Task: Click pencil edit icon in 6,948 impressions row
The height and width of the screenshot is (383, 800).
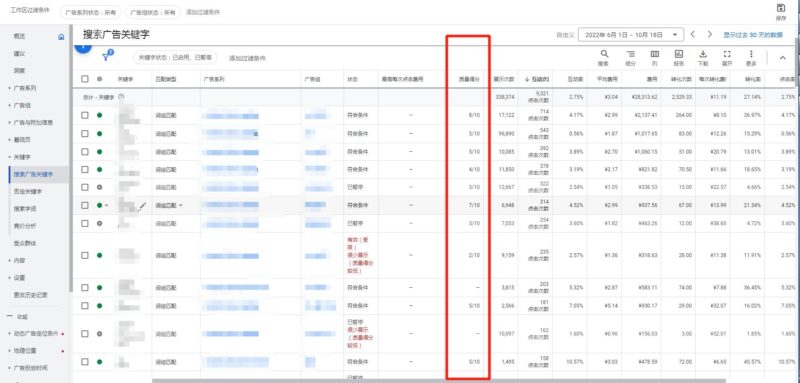Action: 142,206
